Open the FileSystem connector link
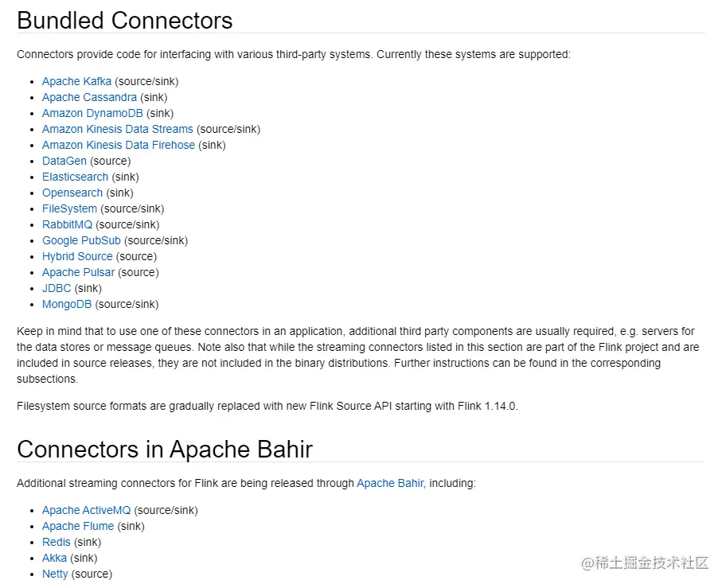 click(x=69, y=208)
